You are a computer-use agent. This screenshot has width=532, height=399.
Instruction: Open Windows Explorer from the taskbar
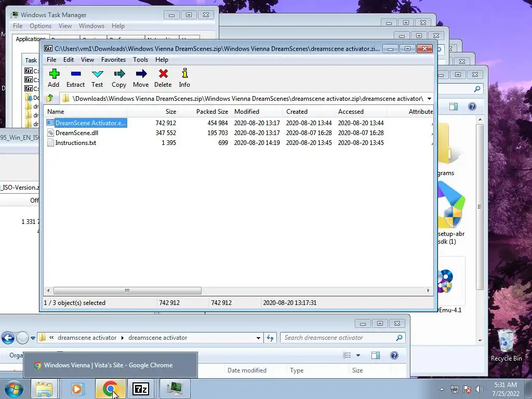coord(44,389)
